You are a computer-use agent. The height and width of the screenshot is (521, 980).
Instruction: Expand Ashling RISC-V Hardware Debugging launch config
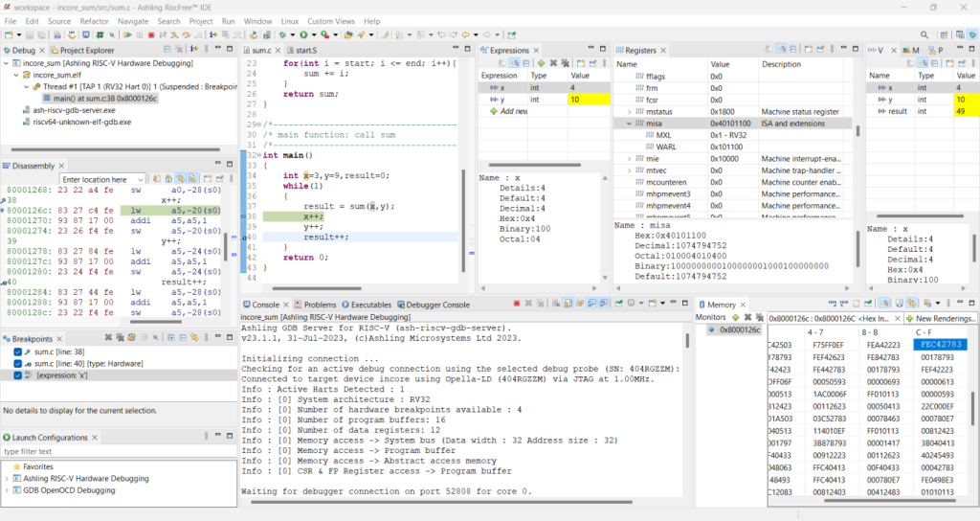(x=7, y=479)
